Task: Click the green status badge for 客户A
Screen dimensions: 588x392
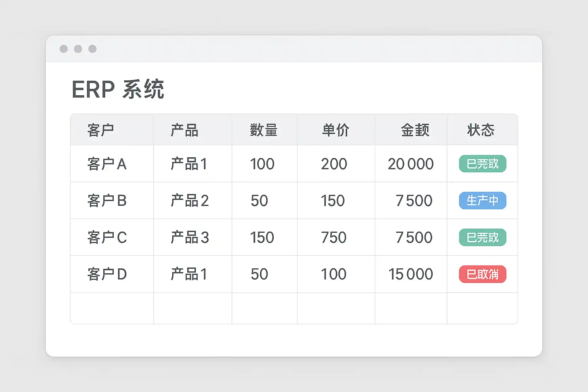Action: pos(482,164)
